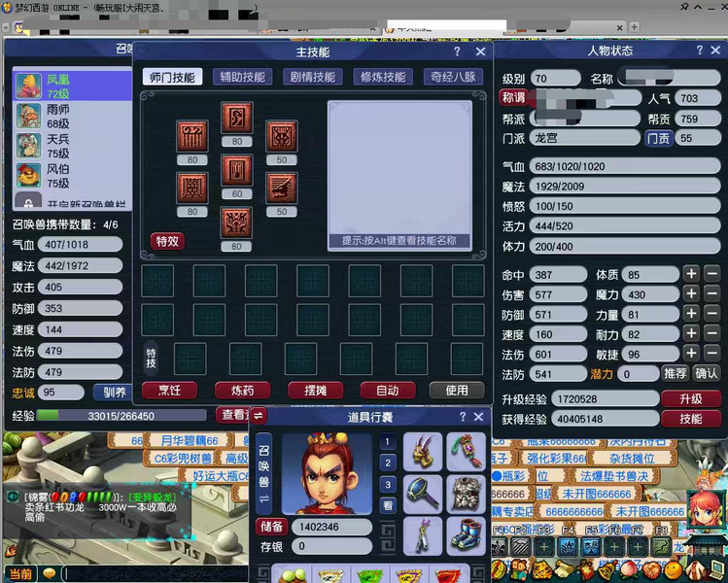Click the boots item in inventory
This screenshot has width=728, height=583.
pyautogui.click(x=466, y=535)
